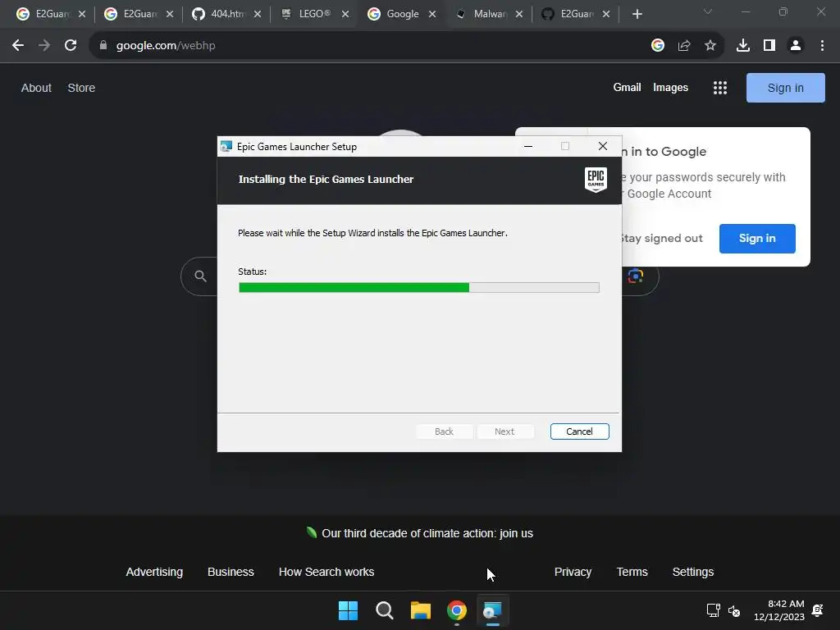This screenshot has width=840, height=630.
Task: Open Google Images link
Action: (670, 87)
